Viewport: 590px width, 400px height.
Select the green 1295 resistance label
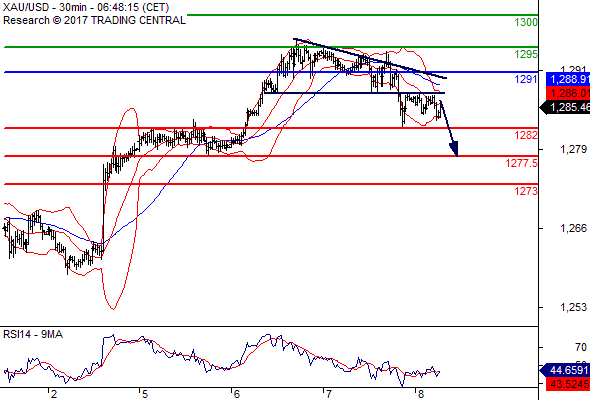coord(526,55)
